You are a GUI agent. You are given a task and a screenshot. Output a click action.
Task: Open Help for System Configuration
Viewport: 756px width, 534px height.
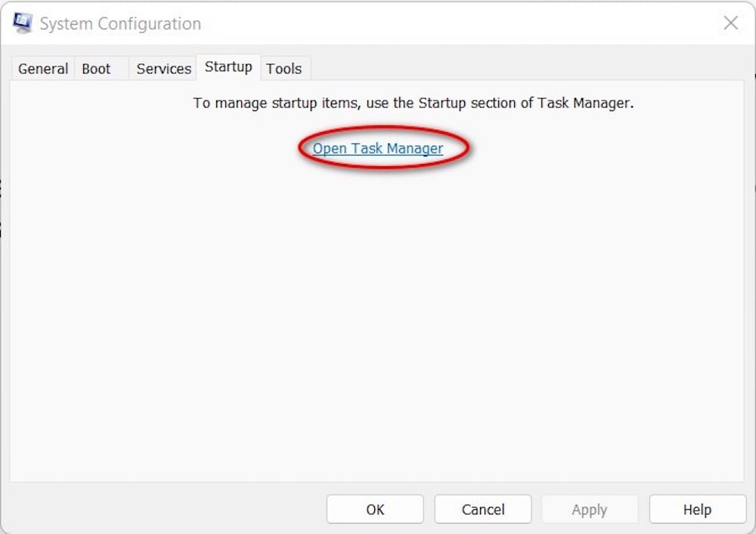(x=697, y=510)
